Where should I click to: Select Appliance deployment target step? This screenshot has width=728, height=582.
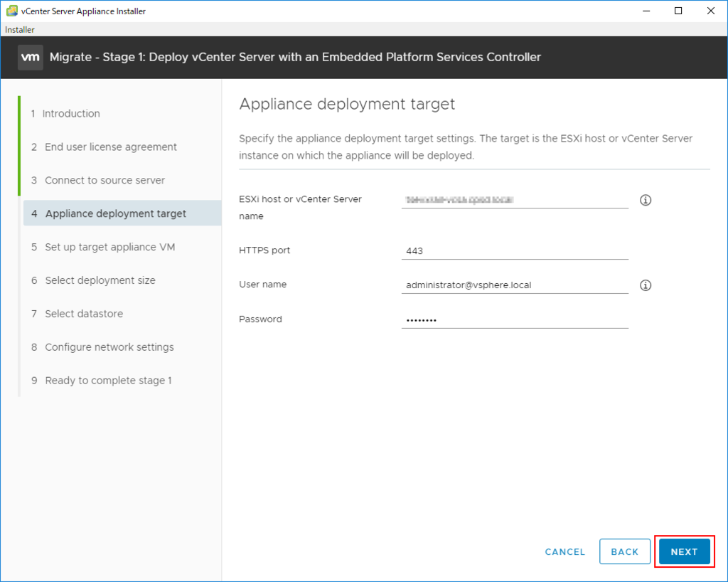(x=115, y=213)
